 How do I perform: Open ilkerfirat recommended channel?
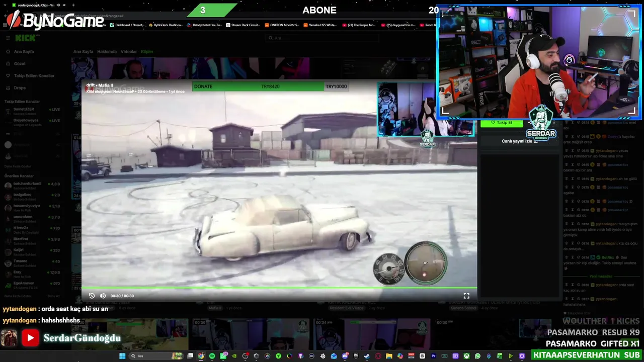[x=32, y=240]
